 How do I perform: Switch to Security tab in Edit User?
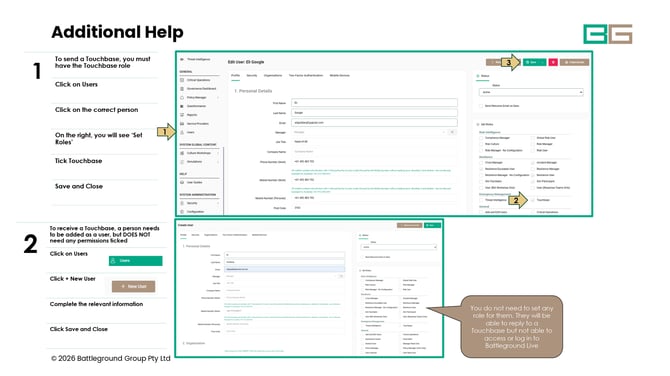[252, 76]
